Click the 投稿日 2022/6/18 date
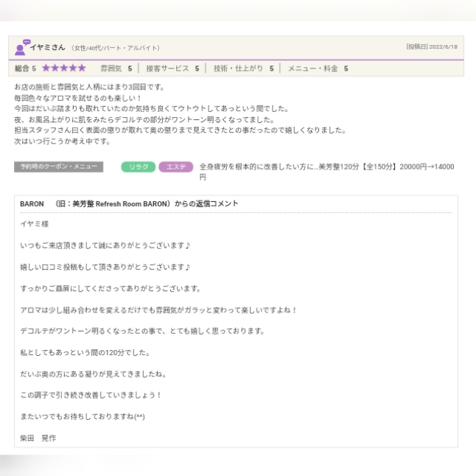This screenshot has height=476, width=476. 431,47
